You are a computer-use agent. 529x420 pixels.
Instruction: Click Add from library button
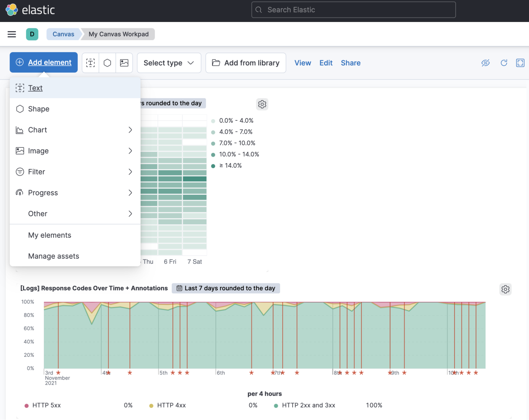246,63
